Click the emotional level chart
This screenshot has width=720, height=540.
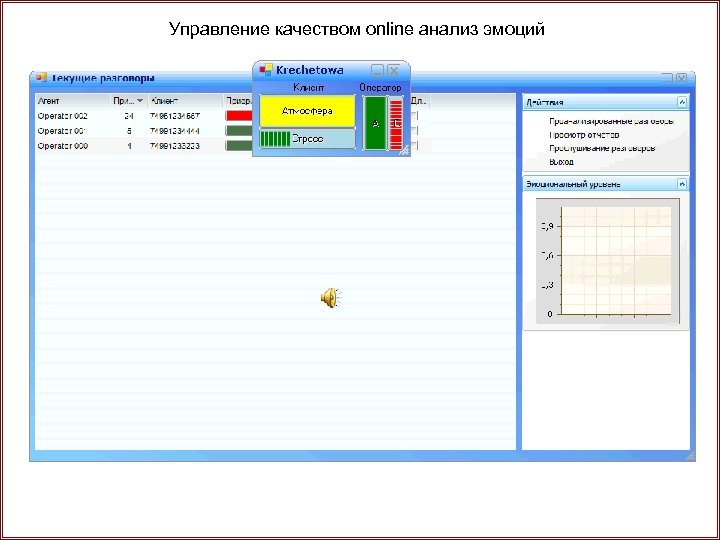pos(608,261)
